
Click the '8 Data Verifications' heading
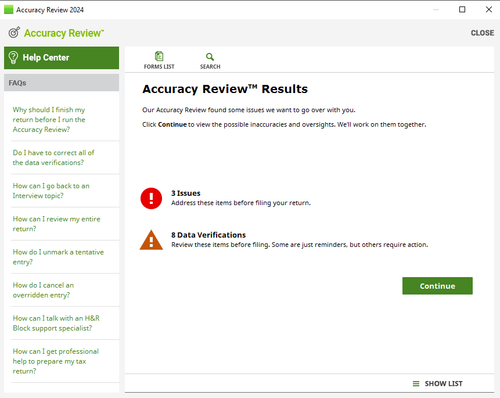(x=208, y=235)
